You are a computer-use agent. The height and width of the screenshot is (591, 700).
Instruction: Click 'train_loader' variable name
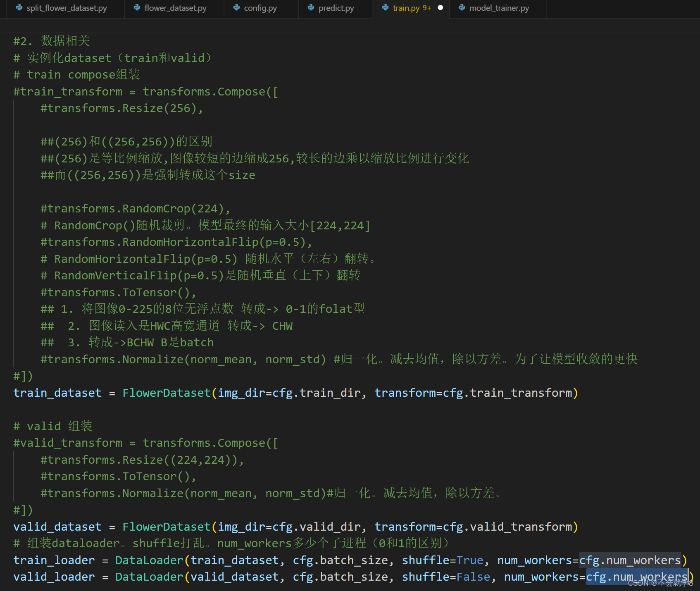(x=54, y=560)
